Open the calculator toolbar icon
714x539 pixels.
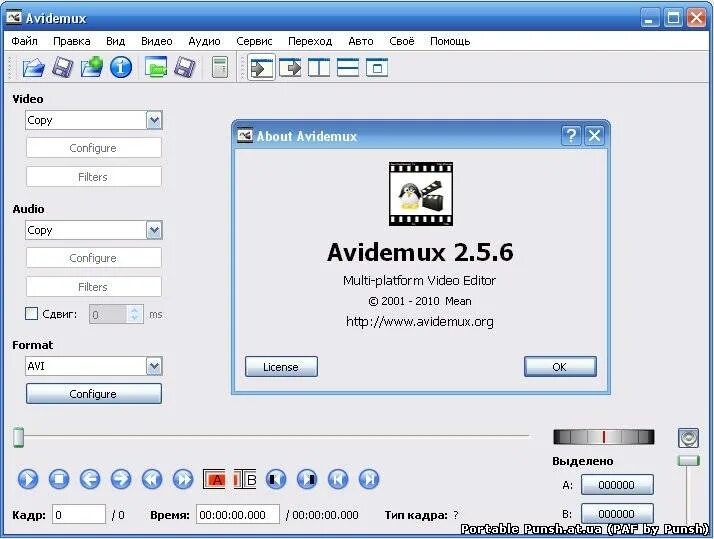(220, 67)
